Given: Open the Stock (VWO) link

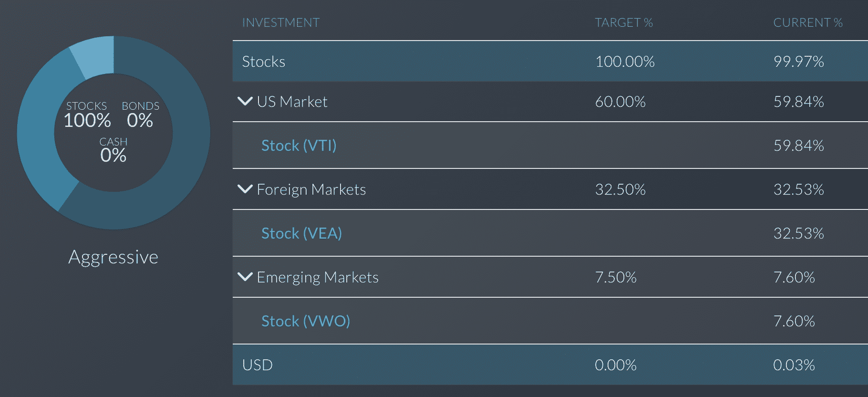Looking at the screenshot, I should coord(306,321).
